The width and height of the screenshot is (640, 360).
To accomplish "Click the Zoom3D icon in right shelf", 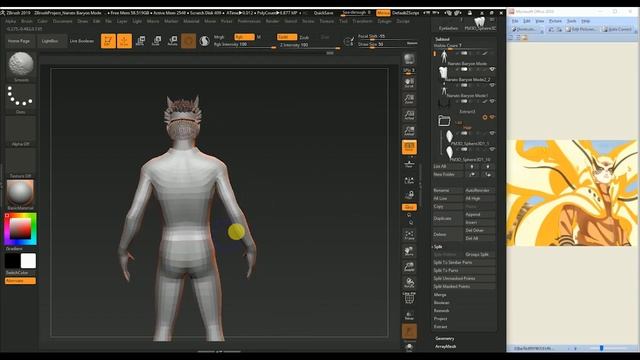I will click(x=409, y=267).
